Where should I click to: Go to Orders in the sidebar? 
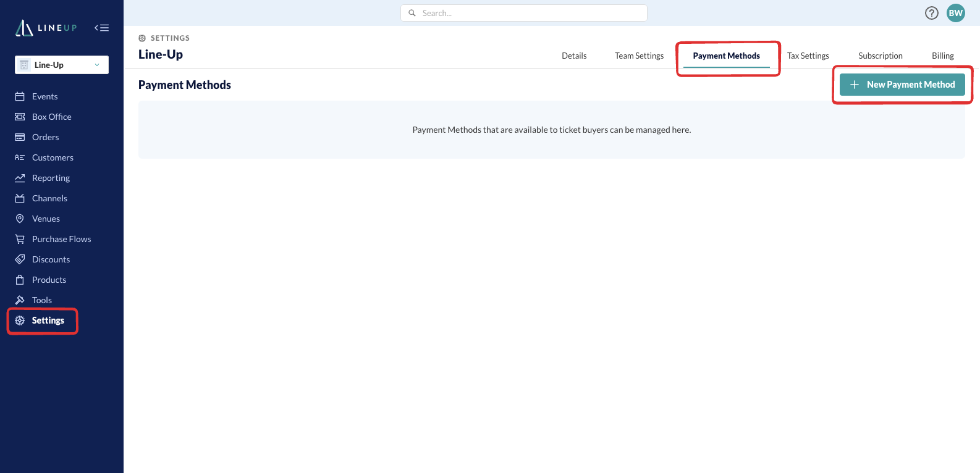[x=46, y=137]
